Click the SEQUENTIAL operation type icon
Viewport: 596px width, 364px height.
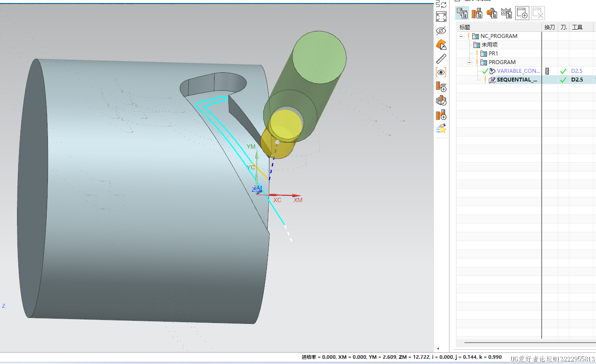click(492, 80)
